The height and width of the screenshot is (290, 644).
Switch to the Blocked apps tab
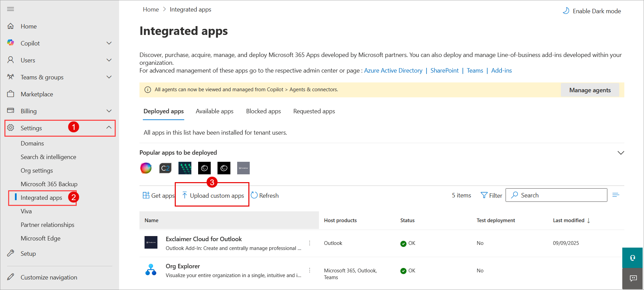pos(263,111)
